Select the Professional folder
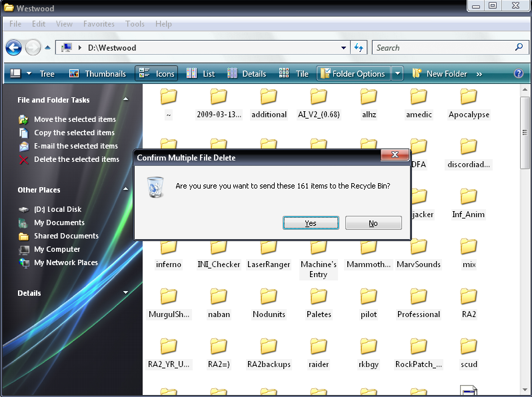The image size is (532, 397). click(419, 304)
